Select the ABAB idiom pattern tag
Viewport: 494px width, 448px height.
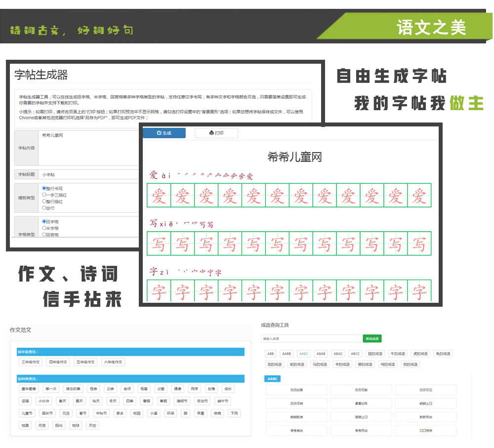321,354
